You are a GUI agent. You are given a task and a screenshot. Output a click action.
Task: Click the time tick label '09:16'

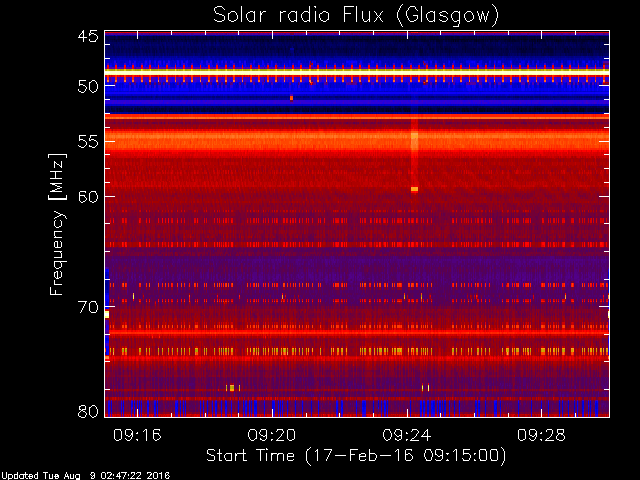click(137, 435)
